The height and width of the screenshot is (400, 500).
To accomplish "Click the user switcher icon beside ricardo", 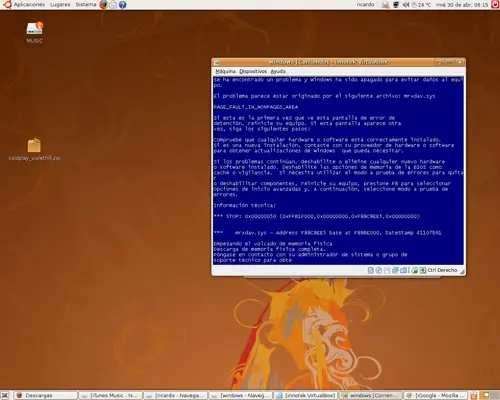I will pyautogui.click(x=386, y=5).
